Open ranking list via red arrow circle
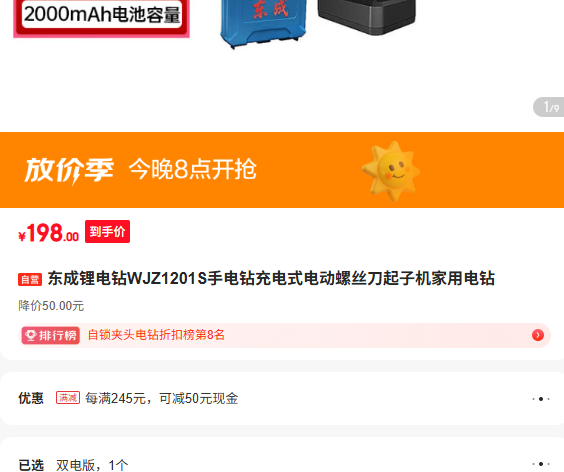 [538, 335]
